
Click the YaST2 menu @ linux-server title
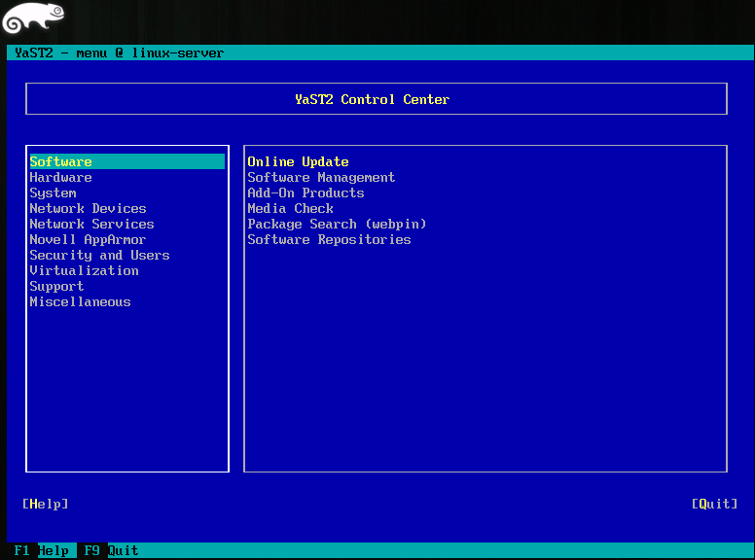click(x=119, y=52)
